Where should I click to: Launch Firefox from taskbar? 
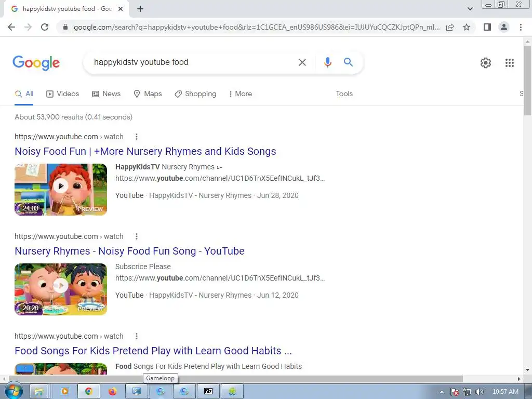coord(113,392)
